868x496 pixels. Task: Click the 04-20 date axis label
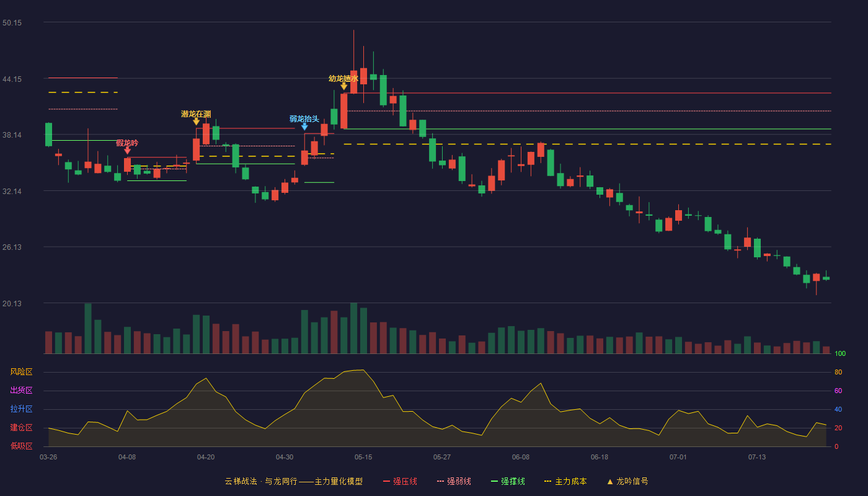click(206, 457)
